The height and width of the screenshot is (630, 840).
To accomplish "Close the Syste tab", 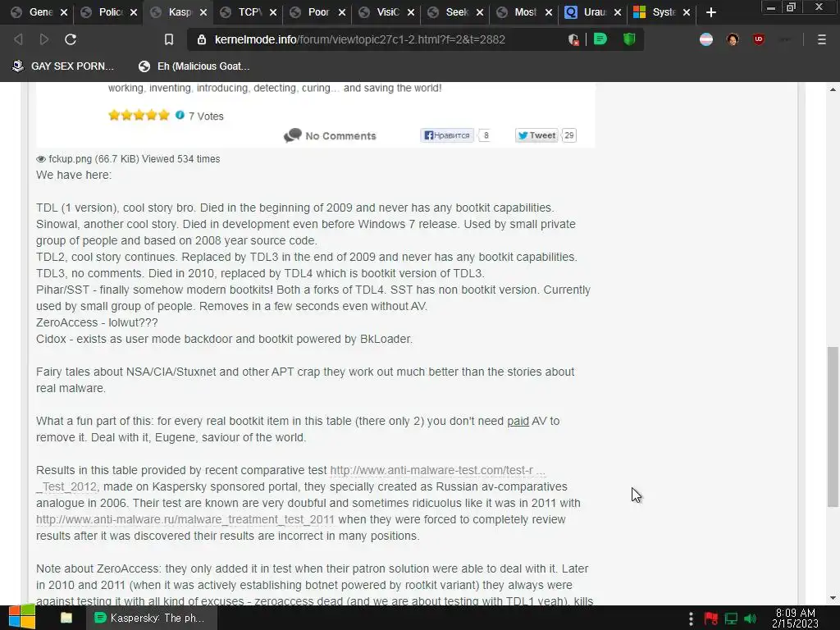I will (687, 12).
